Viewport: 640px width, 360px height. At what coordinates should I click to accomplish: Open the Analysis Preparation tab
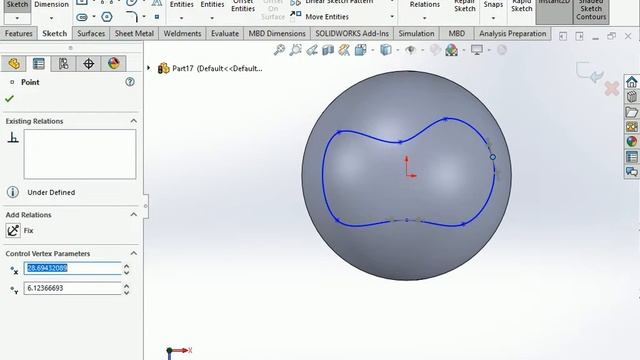pos(513,33)
